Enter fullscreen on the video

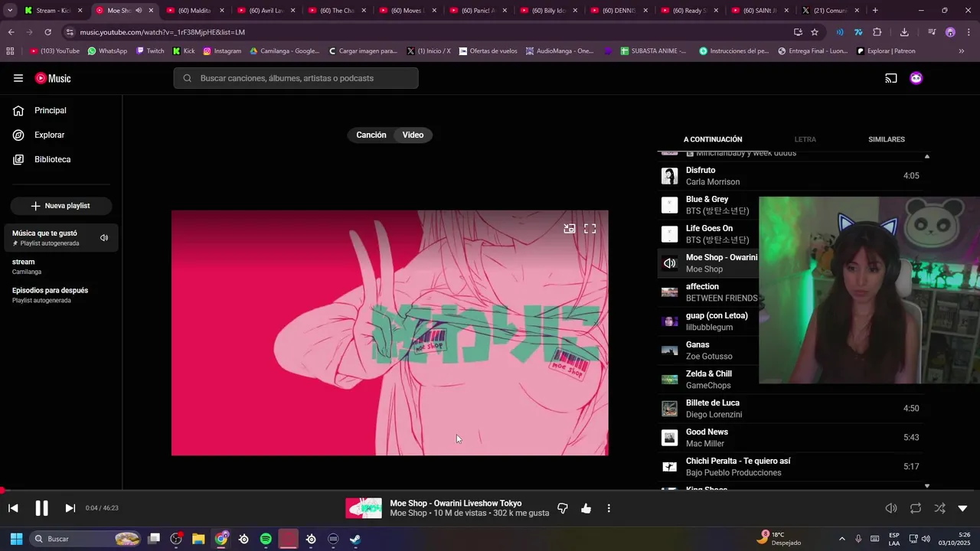(590, 228)
